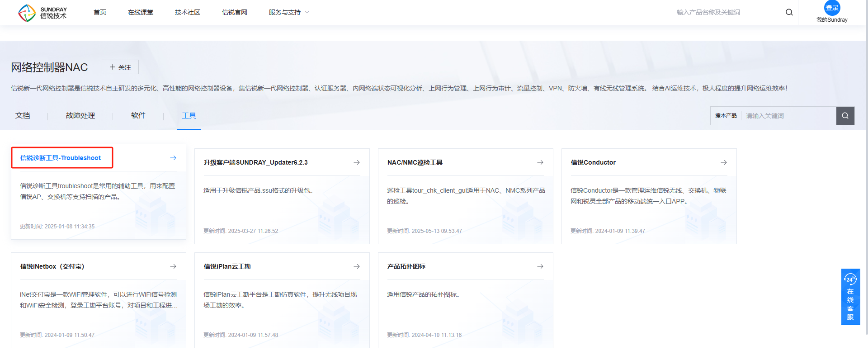Click arrow on 信锐iPlan云工勘 card
Viewport: 868px width, 360px height.
click(x=357, y=266)
